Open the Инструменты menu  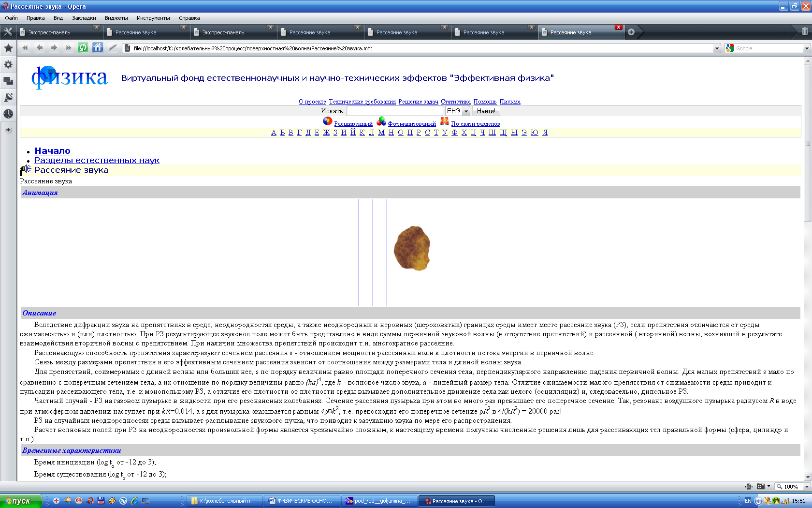(x=153, y=18)
